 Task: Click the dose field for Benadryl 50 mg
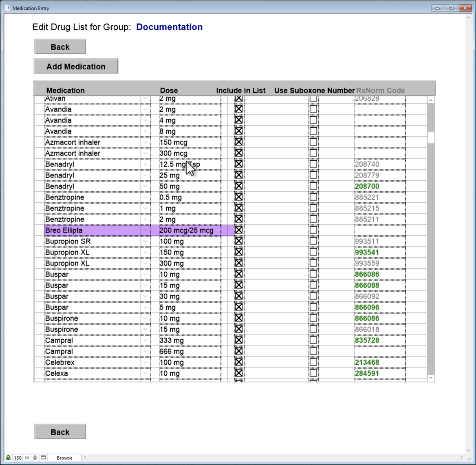(x=190, y=186)
